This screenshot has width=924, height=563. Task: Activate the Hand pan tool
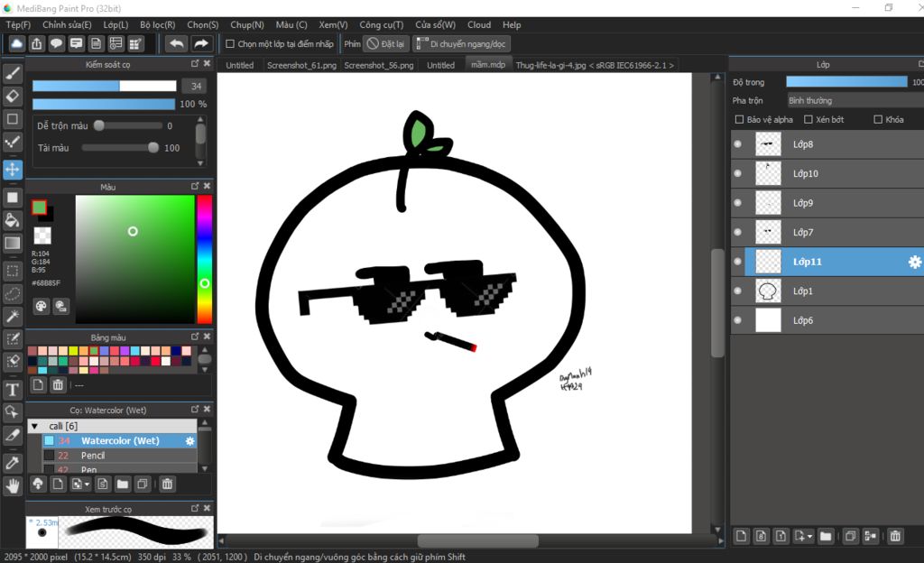click(x=13, y=485)
